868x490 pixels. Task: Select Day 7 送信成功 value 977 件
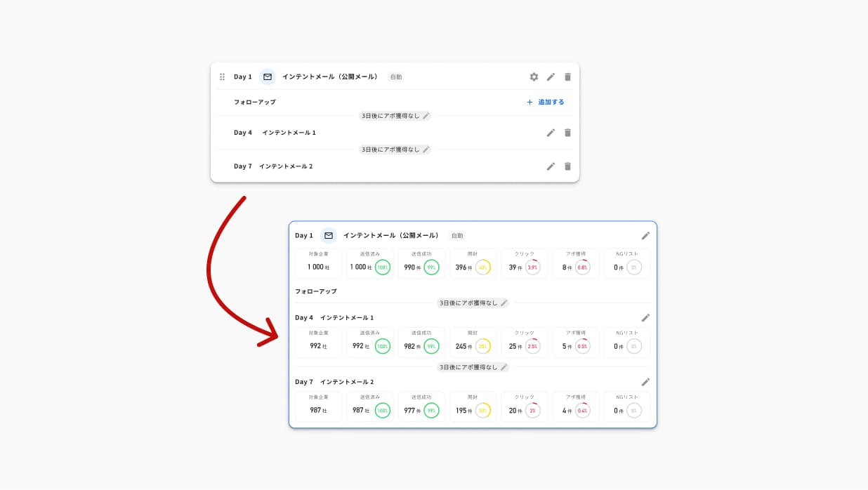(412, 411)
